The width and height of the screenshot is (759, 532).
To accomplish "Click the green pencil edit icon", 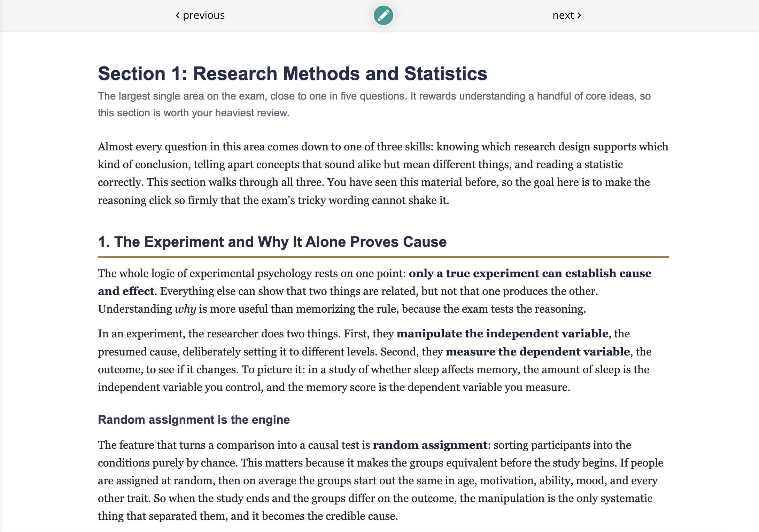I will tap(383, 15).
